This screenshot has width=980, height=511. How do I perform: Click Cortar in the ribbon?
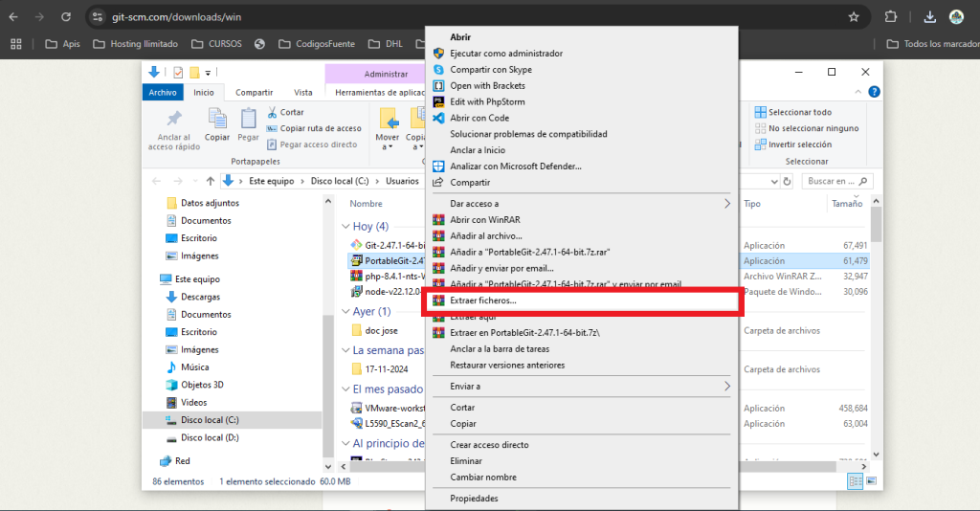click(x=285, y=113)
